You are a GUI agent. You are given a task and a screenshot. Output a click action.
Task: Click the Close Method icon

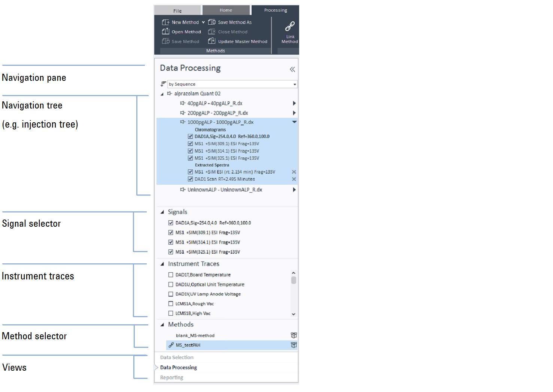[212, 32]
